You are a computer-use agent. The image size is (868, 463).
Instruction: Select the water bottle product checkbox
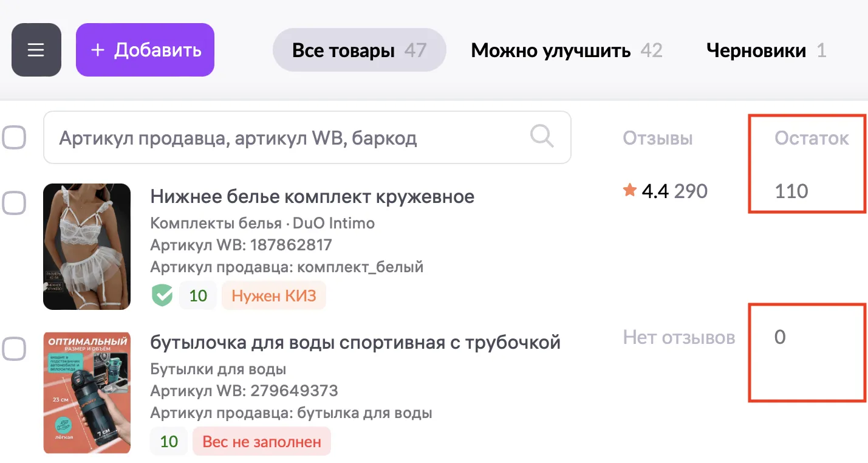point(13,349)
